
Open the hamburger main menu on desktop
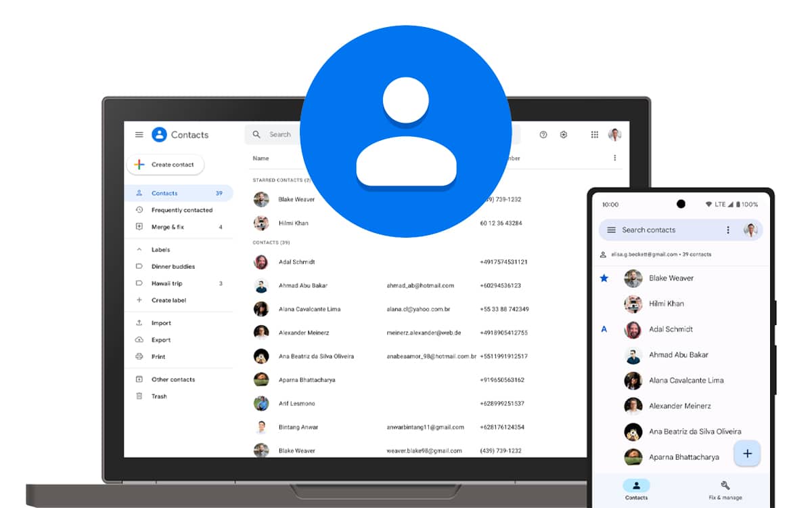[139, 135]
